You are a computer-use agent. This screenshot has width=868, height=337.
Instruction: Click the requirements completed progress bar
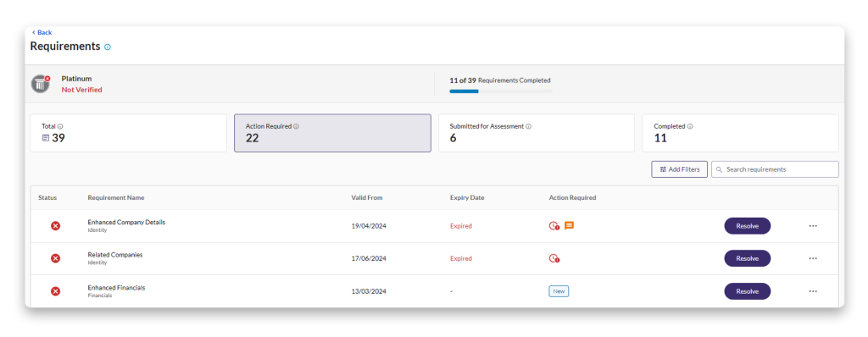(501, 91)
